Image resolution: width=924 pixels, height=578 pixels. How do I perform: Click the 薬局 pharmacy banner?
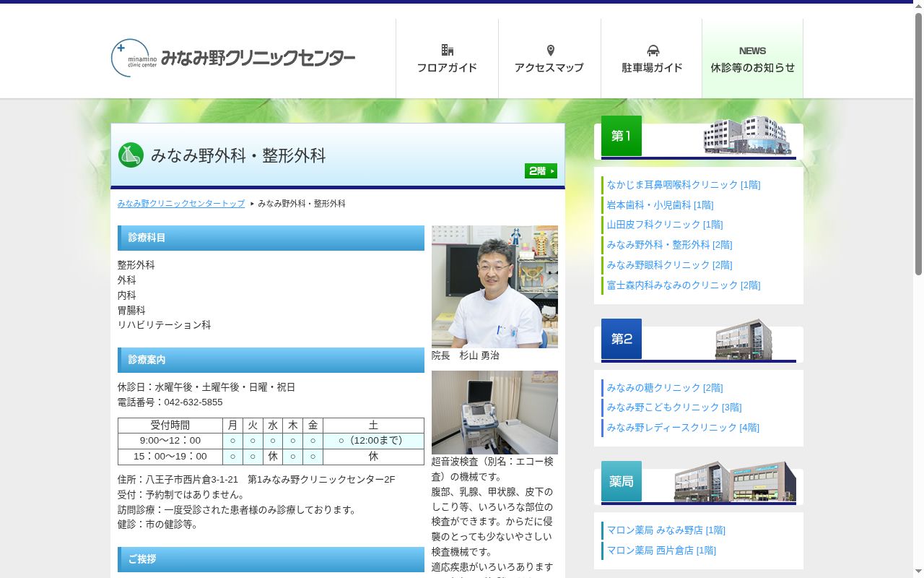point(699,483)
